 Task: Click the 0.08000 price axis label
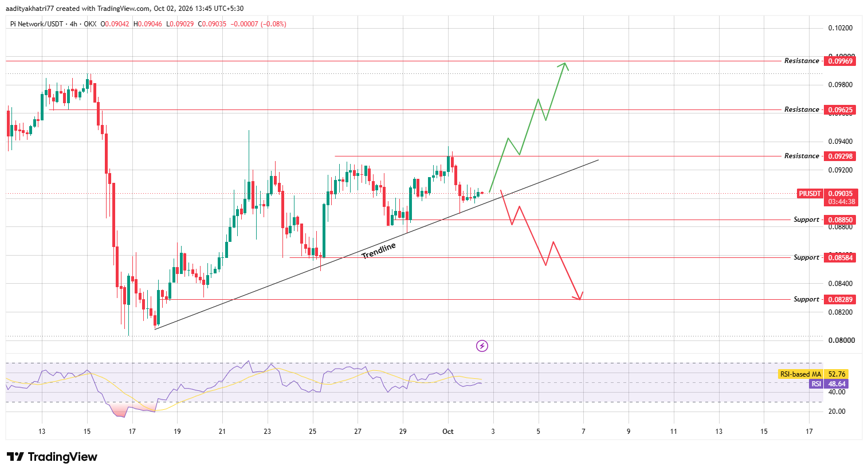[840, 340]
